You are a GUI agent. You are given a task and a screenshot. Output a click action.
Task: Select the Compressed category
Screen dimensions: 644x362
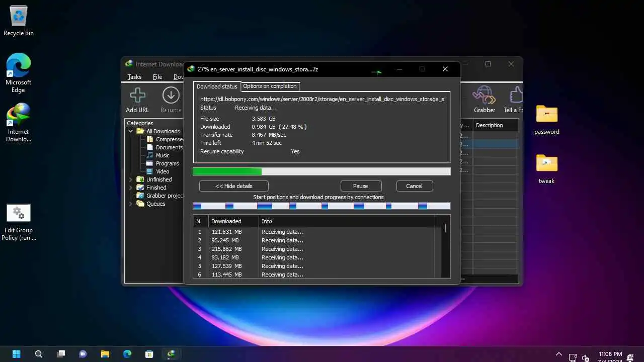(165, 139)
